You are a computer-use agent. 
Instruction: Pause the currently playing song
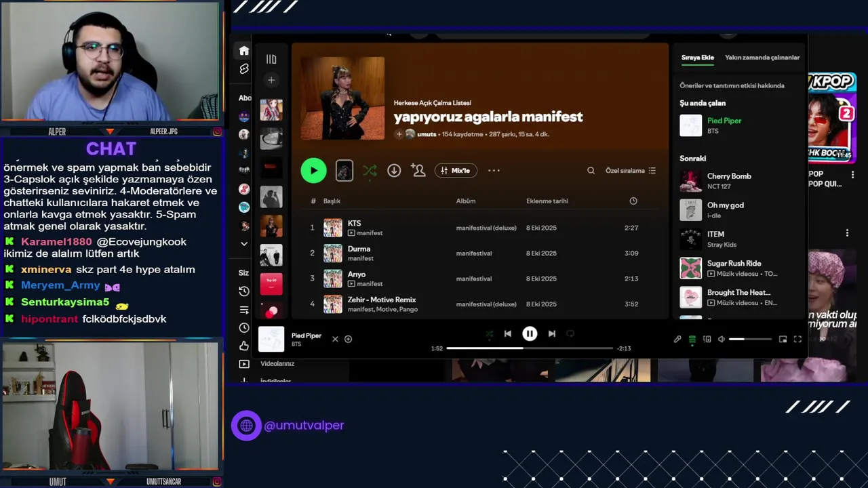[x=530, y=333]
